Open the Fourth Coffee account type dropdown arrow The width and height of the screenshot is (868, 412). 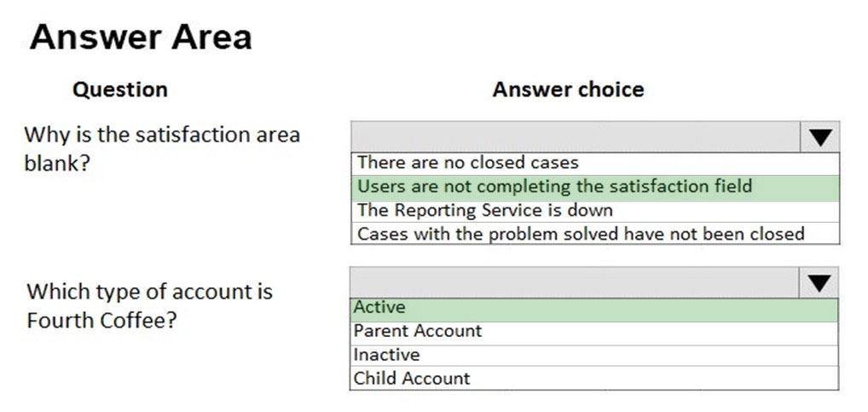(x=819, y=282)
